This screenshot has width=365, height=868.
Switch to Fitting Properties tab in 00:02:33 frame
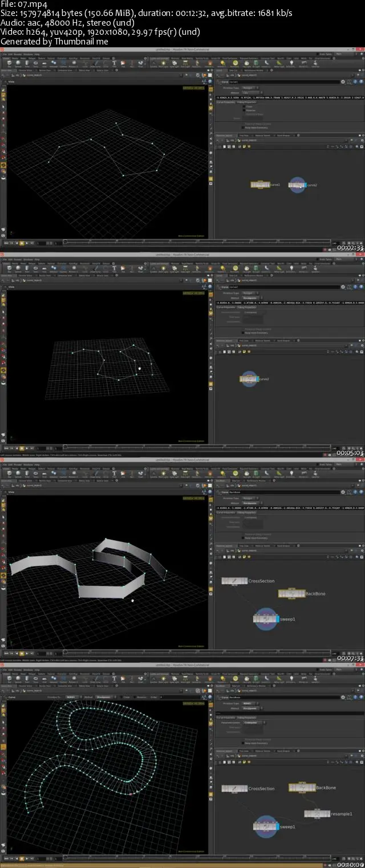tap(247, 102)
